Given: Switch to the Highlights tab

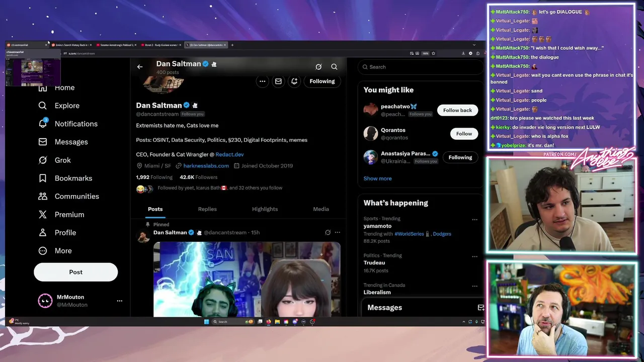Looking at the screenshot, I should pyautogui.click(x=265, y=209).
